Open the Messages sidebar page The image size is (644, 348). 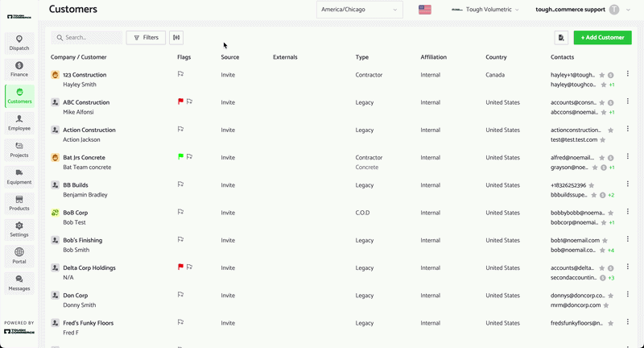coord(19,283)
